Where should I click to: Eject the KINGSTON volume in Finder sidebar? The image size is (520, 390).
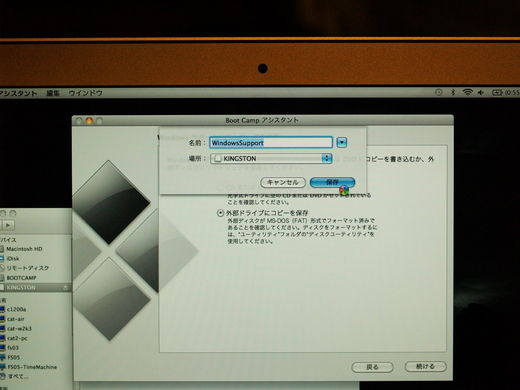click(66, 287)
